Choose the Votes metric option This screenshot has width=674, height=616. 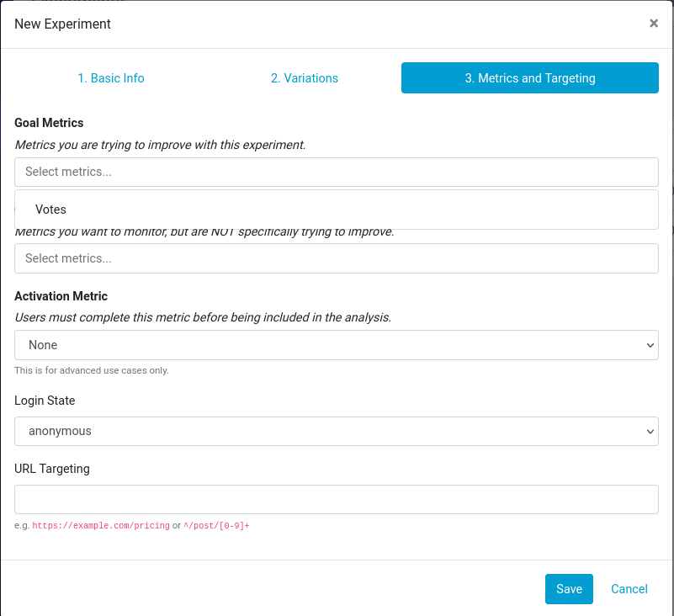tap(51, 210)
